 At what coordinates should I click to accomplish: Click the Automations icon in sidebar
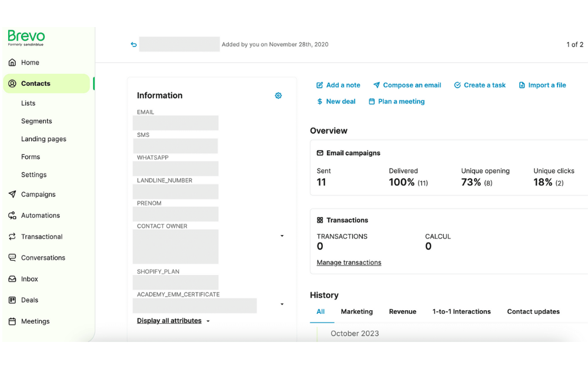tap(12, 216)
